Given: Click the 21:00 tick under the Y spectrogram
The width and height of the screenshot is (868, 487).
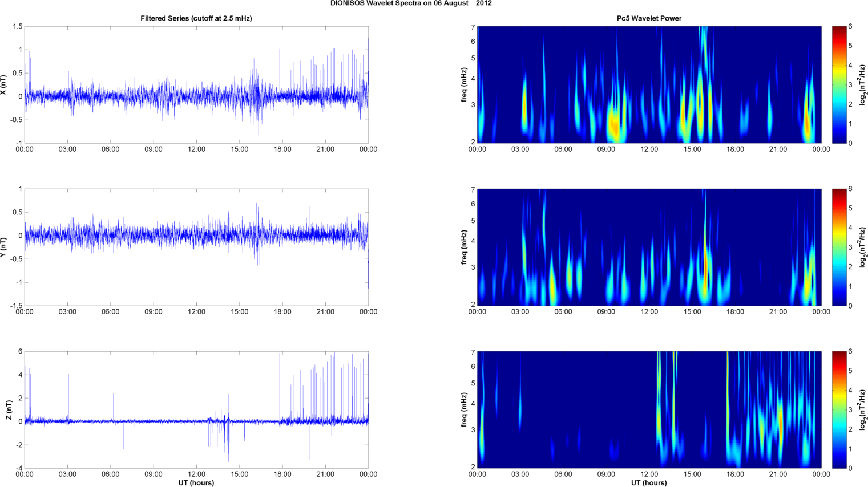Looking at the screenshot, I should coord(778,312).
